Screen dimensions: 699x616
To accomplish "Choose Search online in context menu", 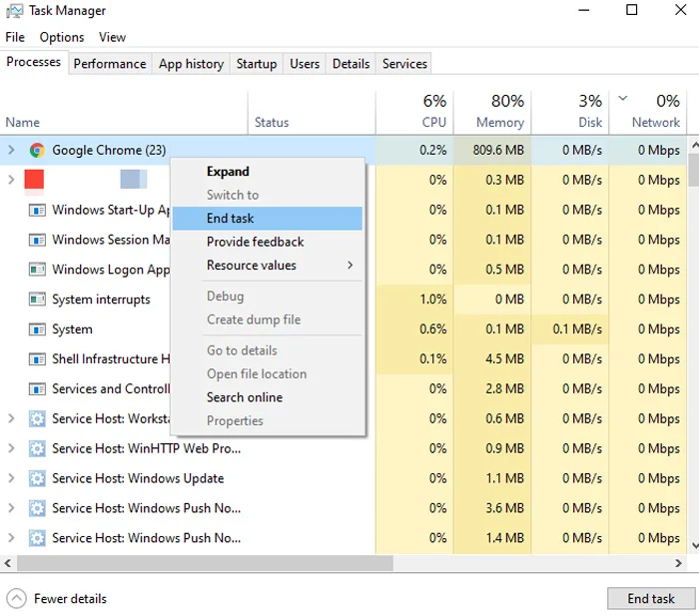I will (x=268, y=397).
